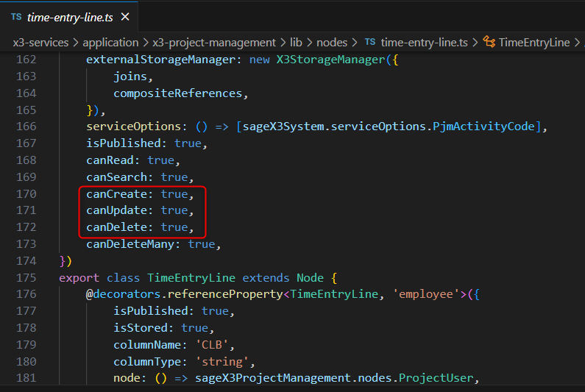
Task: Click on 'canUpdate' property
Action: tap(117, 210)
